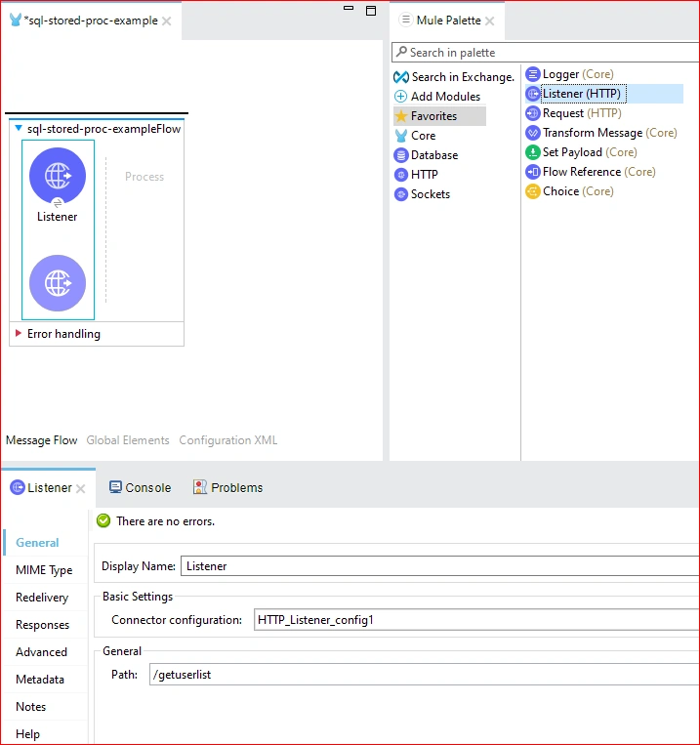Click the Search in palette field

click(x=546, y=53)
